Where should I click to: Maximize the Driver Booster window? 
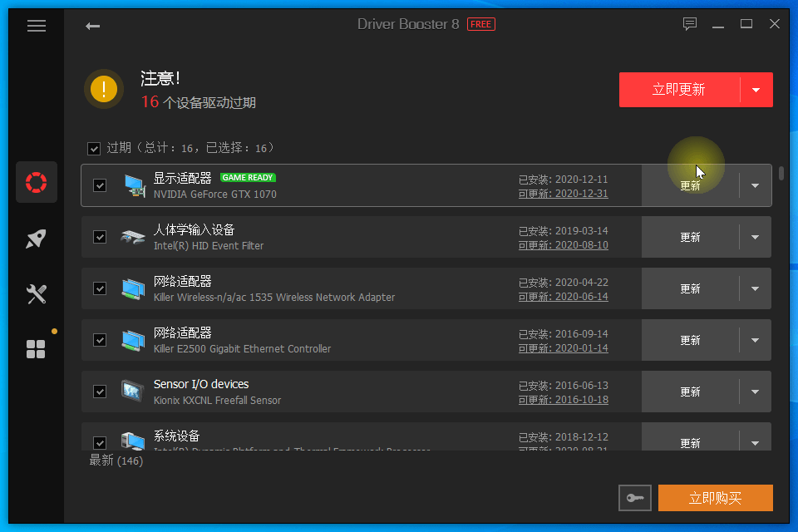click(746, 24)
